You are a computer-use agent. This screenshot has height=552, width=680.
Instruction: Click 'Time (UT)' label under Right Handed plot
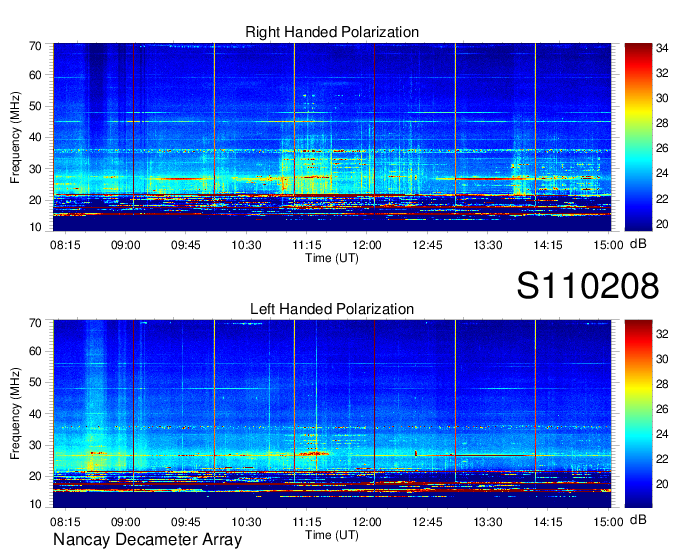pos(332,258)
